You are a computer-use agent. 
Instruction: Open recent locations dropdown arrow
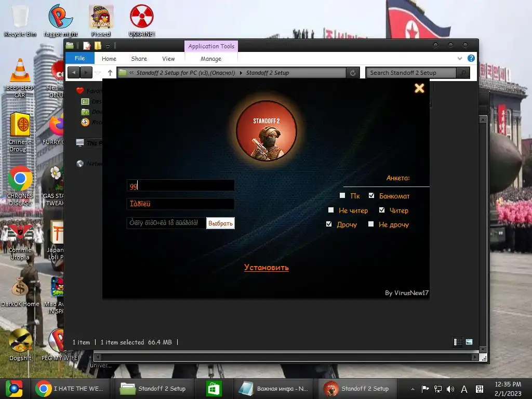click(98, 73)
